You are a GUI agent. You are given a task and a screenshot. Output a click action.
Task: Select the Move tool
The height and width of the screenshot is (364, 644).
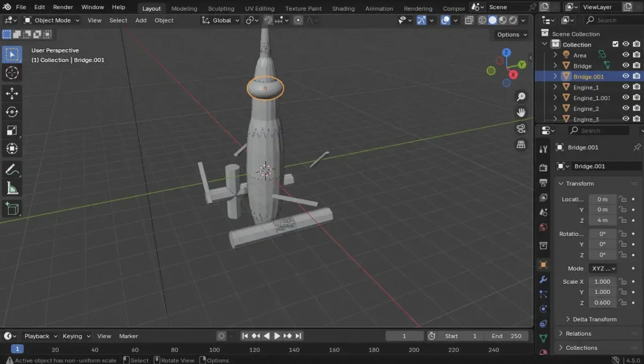pyautogui.click(x=12, y=93)
